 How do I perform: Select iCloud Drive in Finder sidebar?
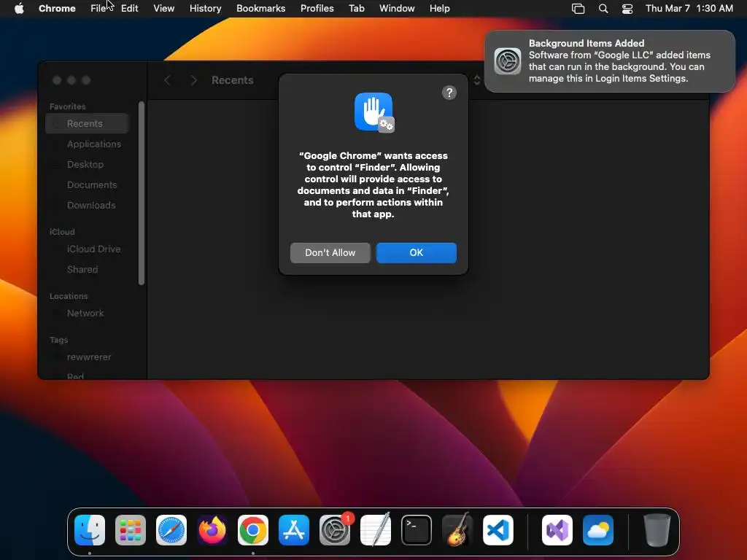pos(88,249)
